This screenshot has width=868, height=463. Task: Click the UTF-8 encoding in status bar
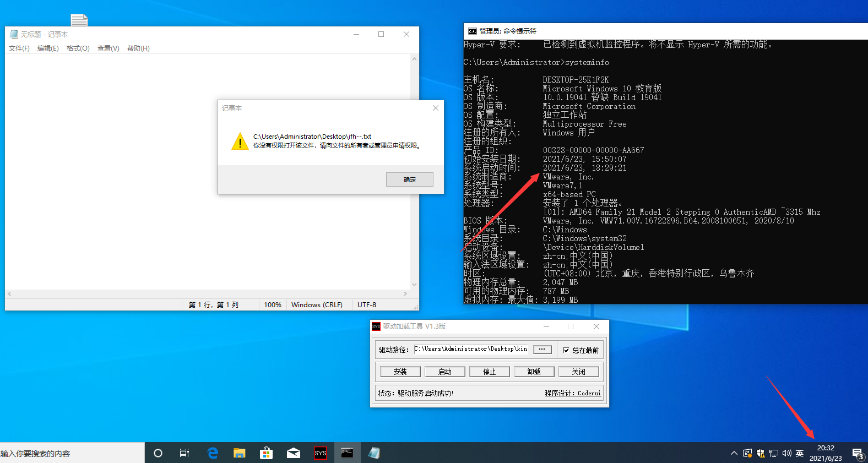coord(367,304)
